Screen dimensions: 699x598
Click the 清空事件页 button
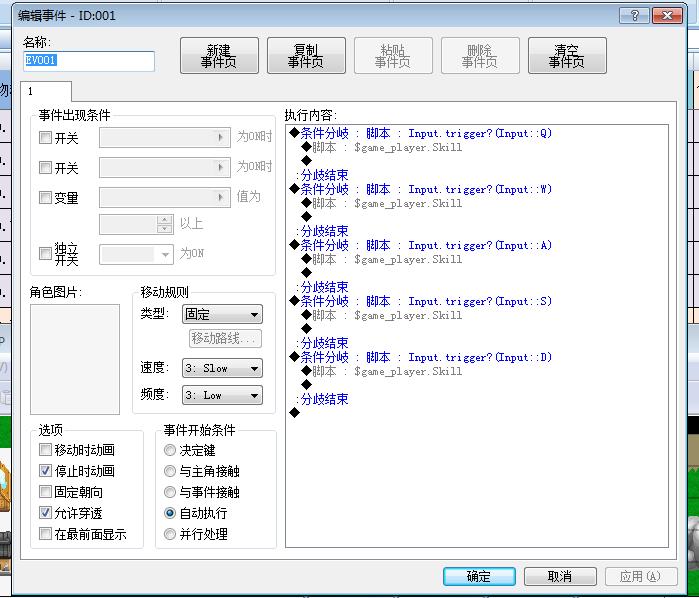(567, 56)
